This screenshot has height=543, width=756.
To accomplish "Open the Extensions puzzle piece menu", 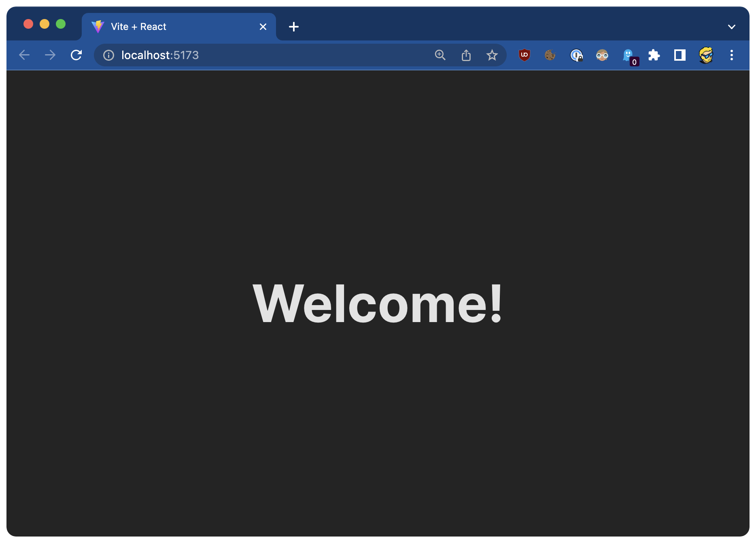I will coord(654,55).
